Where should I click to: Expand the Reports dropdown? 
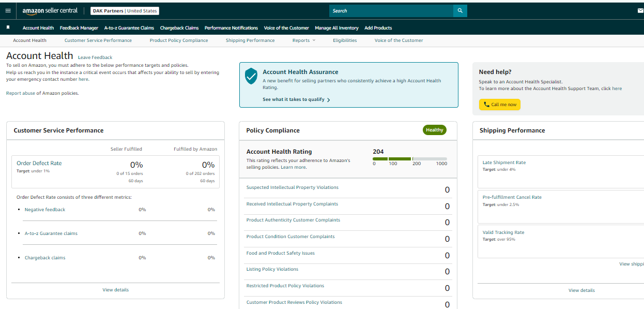pyautogui.click(x=303, y=40)
